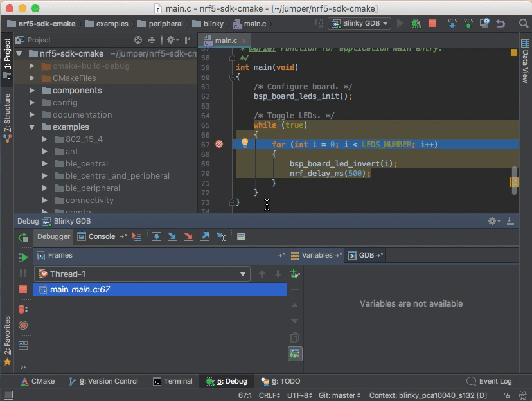Toggle the breakpoint on line 67
Screen dimensions: 532x401
click(x=219, y=145)
